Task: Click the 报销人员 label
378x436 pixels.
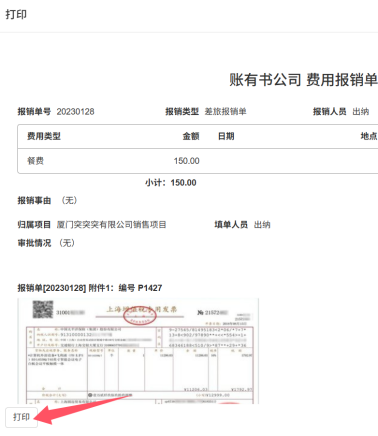Action: 329,111
